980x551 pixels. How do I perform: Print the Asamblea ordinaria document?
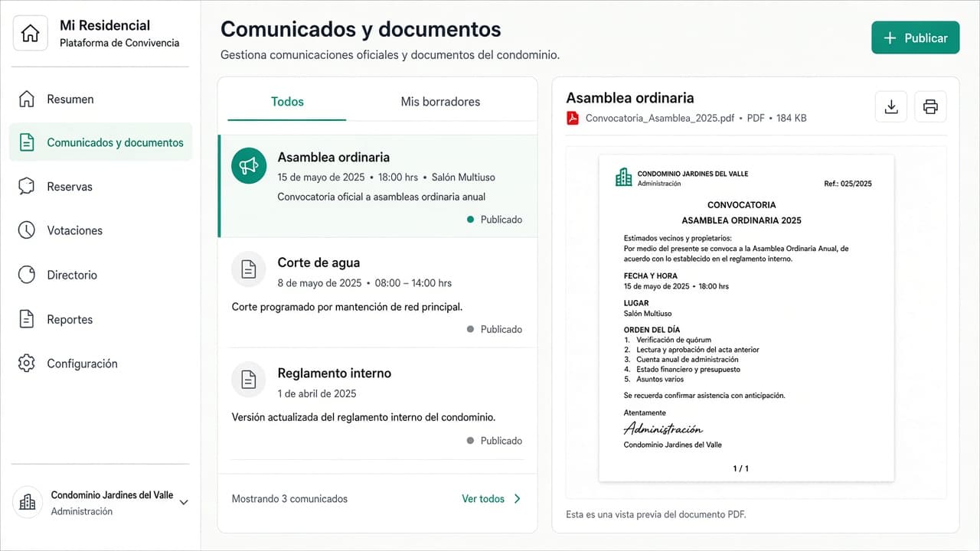pyautogui.click(x=930, y=107)
